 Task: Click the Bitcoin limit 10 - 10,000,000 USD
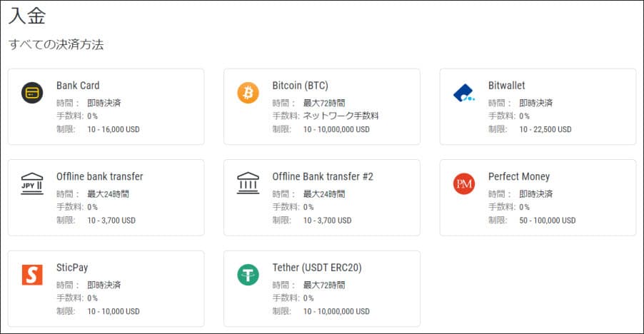point(336,130)
